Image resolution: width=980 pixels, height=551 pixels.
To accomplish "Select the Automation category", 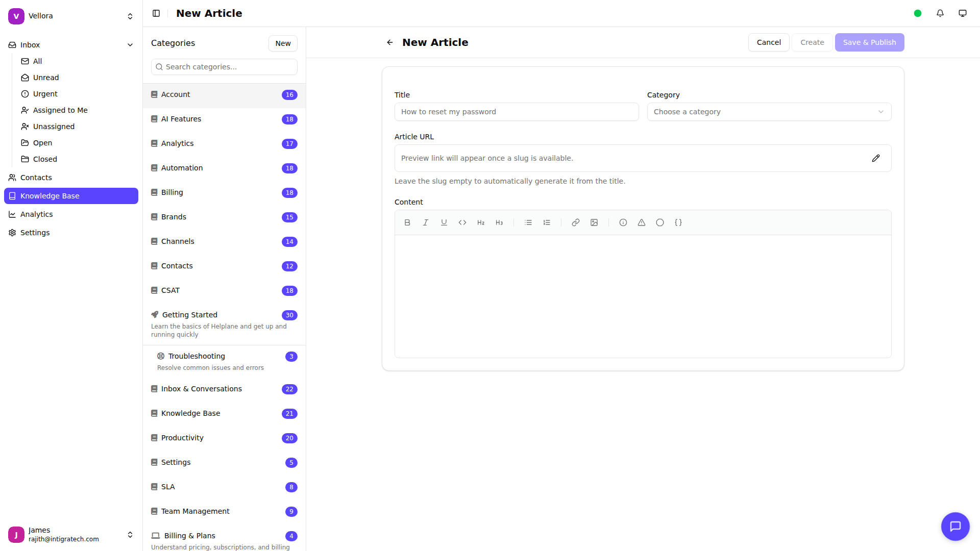I will tap(224, 168).
